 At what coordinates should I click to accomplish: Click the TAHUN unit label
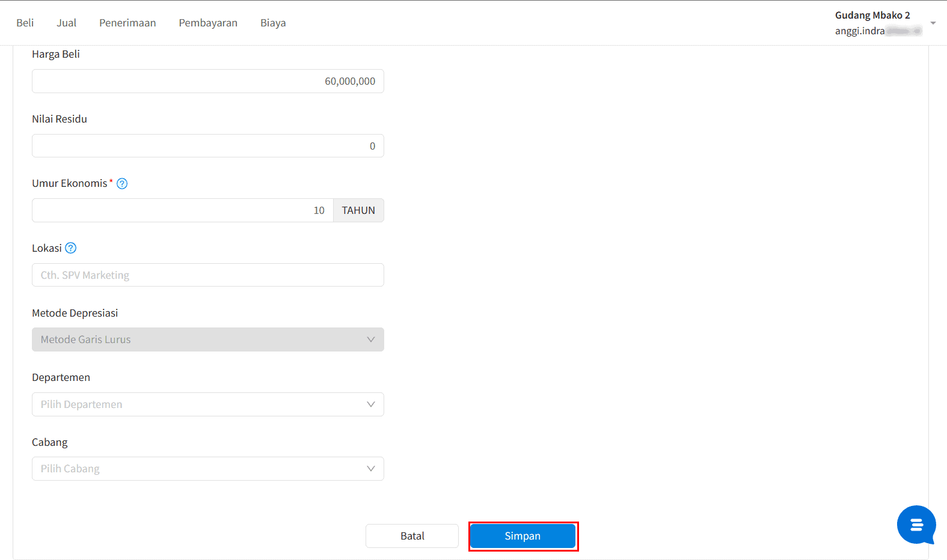358,210
